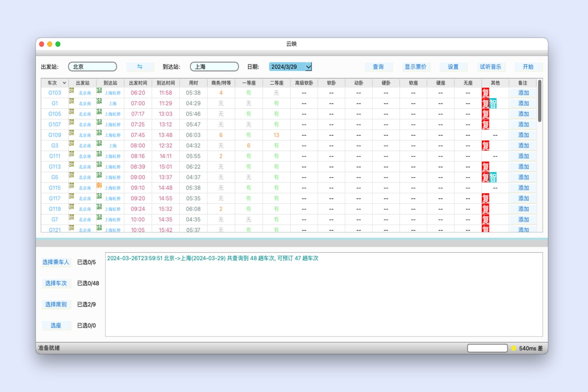Click the 出发站 input field with 北京
This screenshot has height=392, width=588.
tap(92, 67)
